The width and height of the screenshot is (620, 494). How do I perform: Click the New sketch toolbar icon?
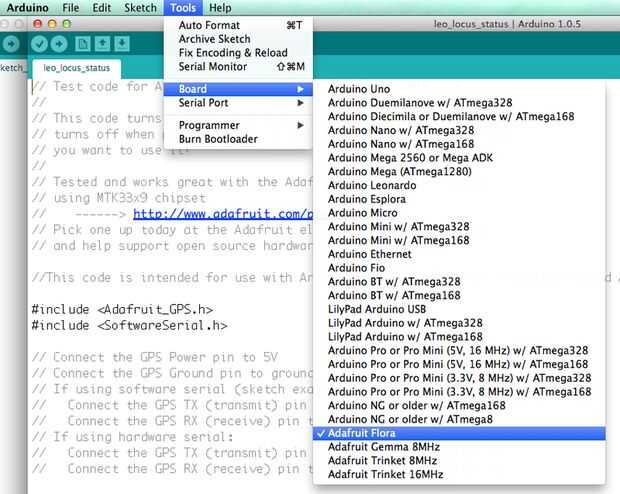click(83, 44)
